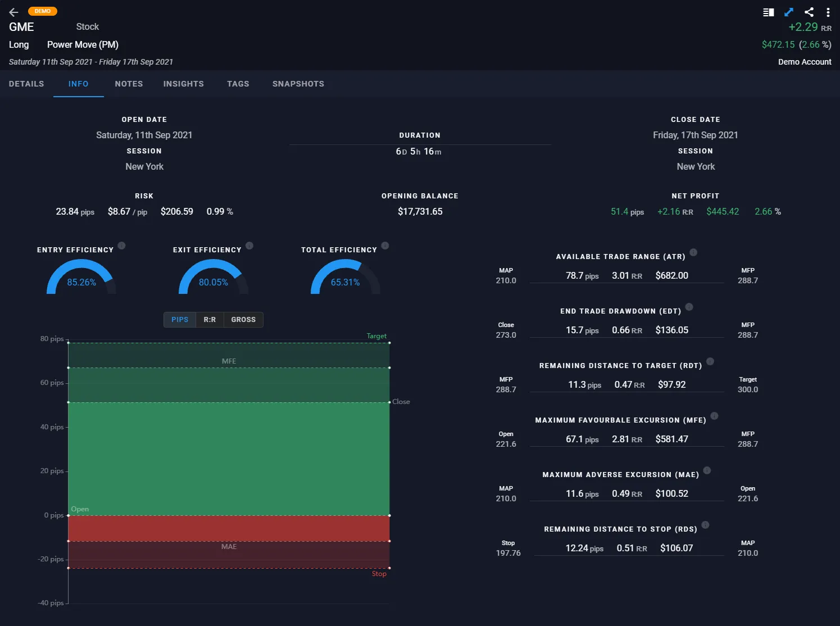The image size is (840, 626).
Task: Click the open date Saturday, 11th Sep 2021
Action: click(x=144, y=135)
